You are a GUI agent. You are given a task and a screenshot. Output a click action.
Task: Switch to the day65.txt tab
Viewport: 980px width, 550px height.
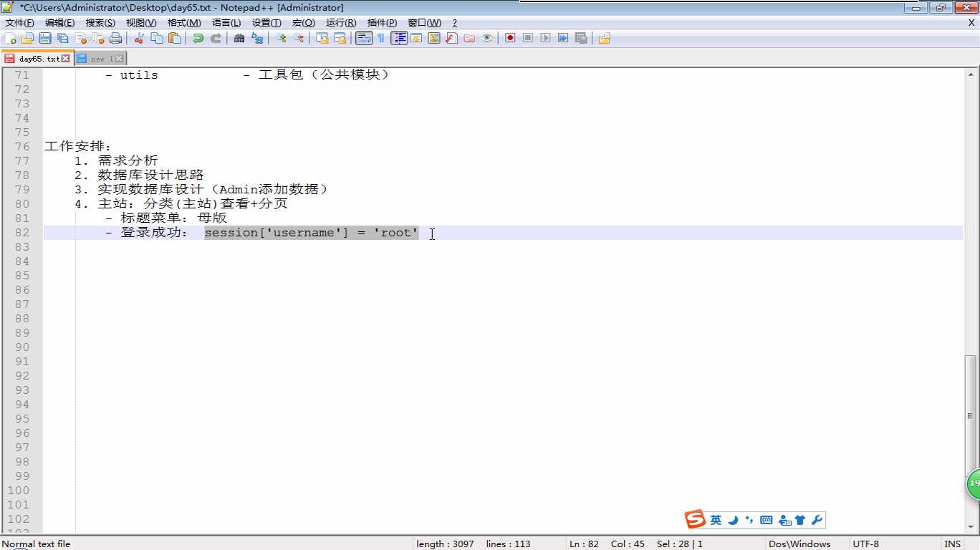tap(37, 59)
